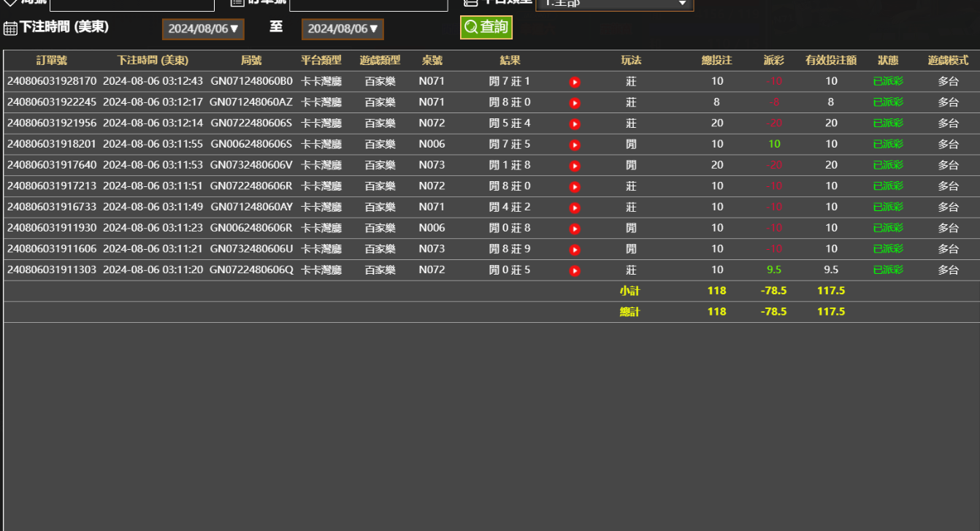Open the start date picker dropdown
The image size is (980, 531).
203,29
